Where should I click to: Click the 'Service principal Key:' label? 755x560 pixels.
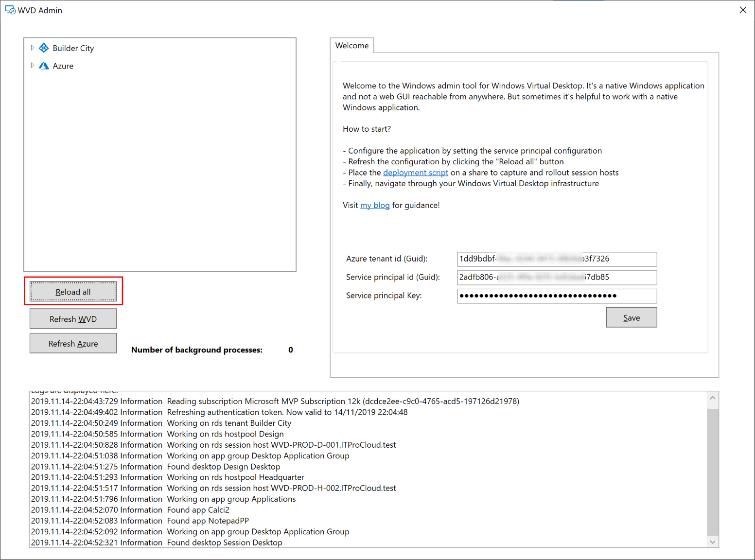click(x=384, y=296)
